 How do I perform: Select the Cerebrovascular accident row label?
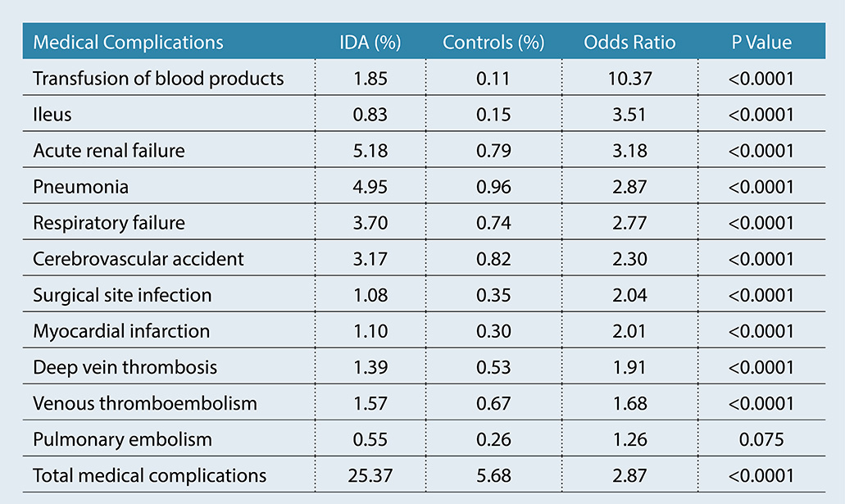point(139,259)
